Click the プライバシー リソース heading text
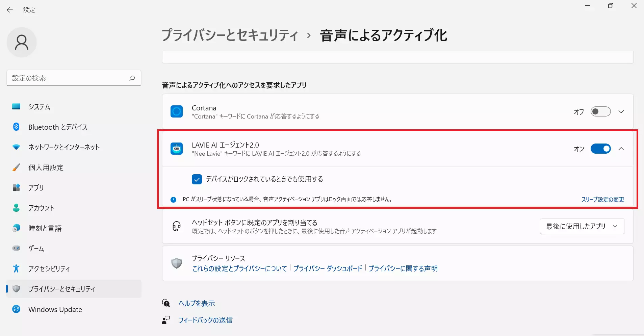Image resolution: width=644 pixels, height=336 pixels. [x=218, y=258]
